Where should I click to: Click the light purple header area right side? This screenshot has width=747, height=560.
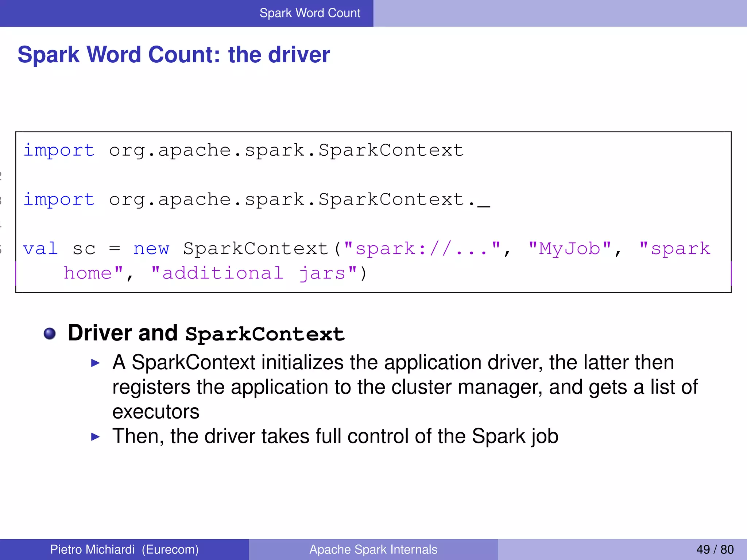click(560, 13)
